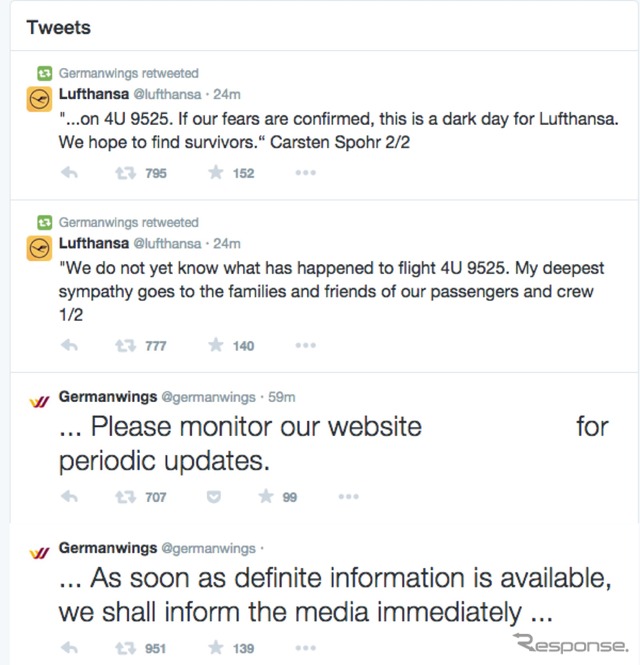Save the 'periodic updates' tweet to Pocket
640x665 pixels.
[214, 497]
